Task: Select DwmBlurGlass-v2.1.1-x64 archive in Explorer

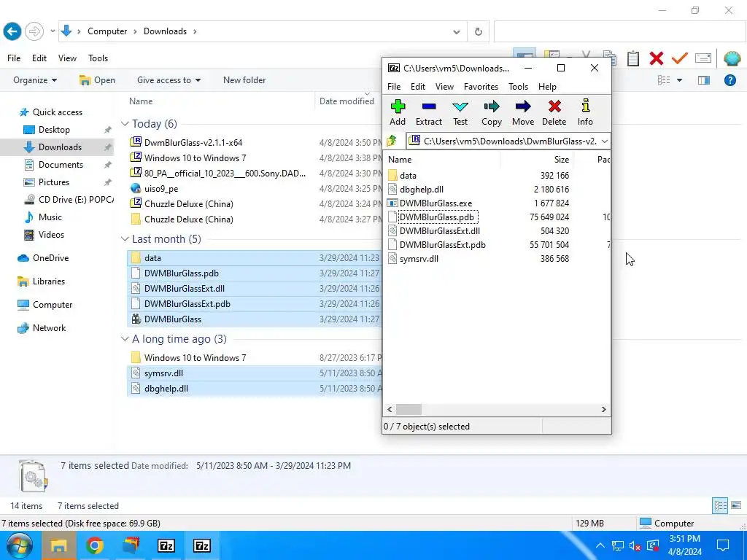Action: (193, 142)
